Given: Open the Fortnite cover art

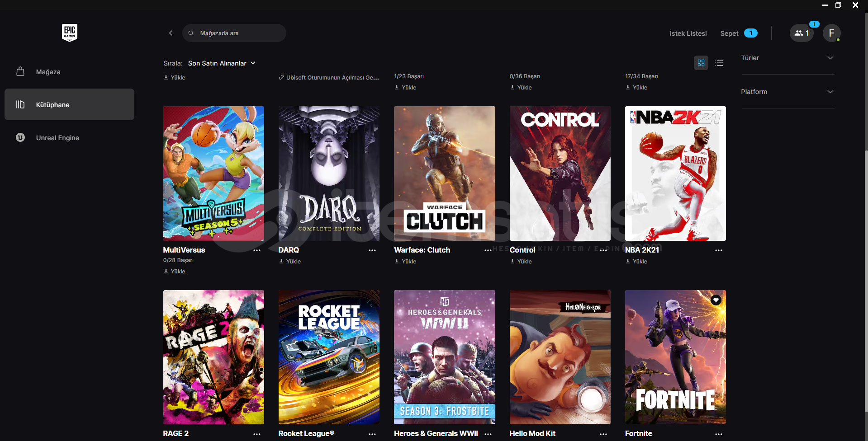Looking at the screenshot, I should pyautogui.click(x=675, y=357).
